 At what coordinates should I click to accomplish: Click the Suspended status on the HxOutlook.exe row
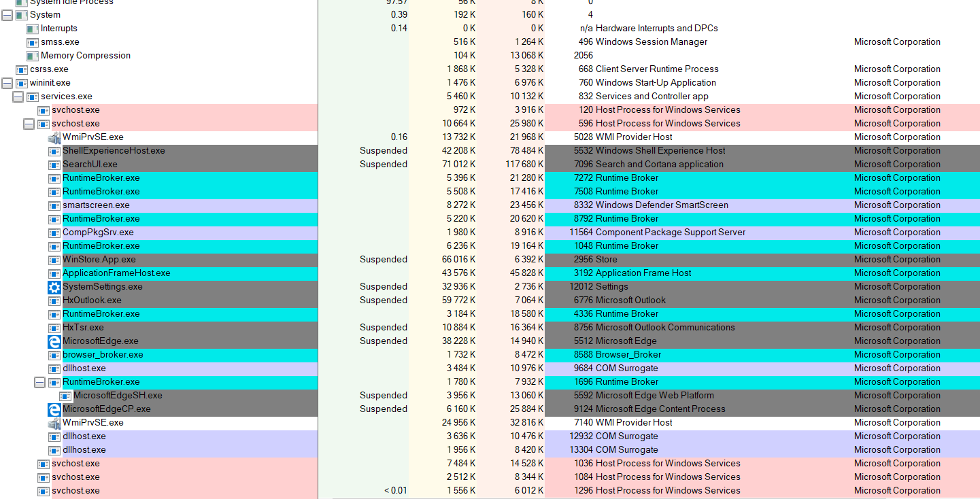[384, 300]
